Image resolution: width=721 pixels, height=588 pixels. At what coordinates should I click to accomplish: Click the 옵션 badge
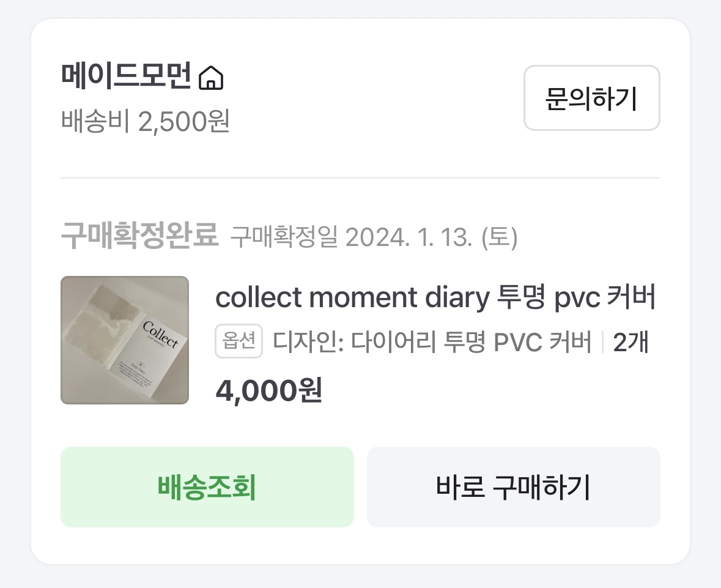tap(238, 342)
